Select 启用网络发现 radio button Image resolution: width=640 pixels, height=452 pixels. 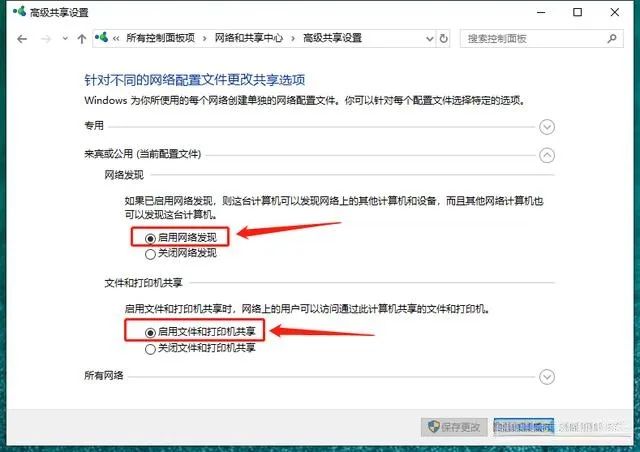click(150, 238)
